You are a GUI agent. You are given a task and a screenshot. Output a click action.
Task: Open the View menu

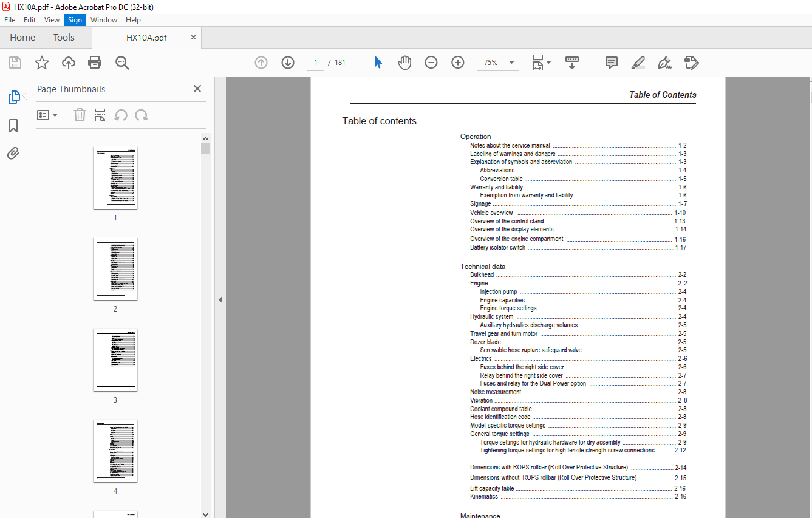click(x=52, y=20)
